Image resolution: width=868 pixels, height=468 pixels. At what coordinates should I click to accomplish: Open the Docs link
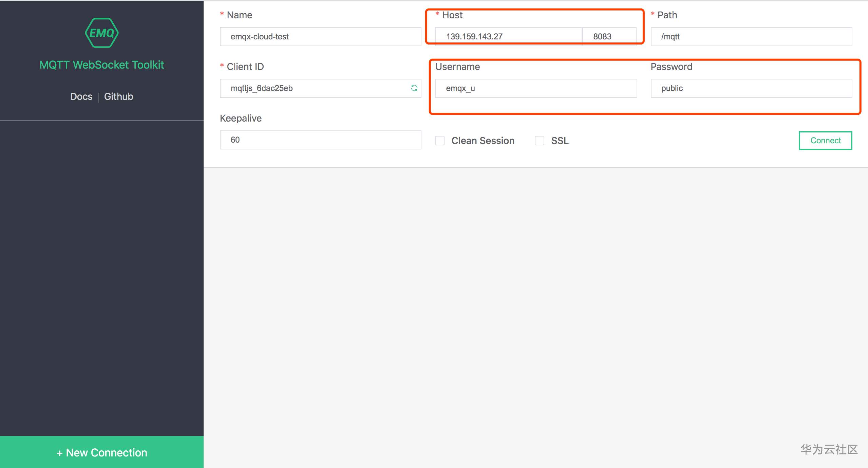tap(81, 96)
